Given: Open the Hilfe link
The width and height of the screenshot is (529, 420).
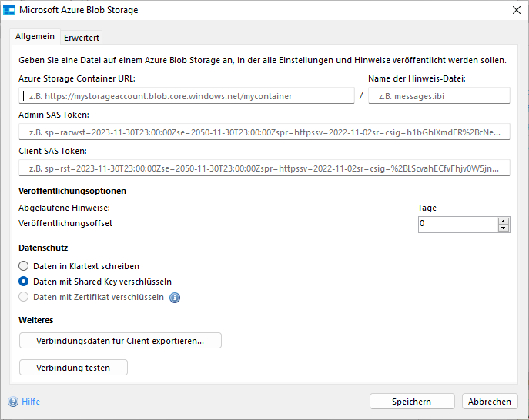Looking at the screenshot, I should pyautogui.click(x=31, y=402).
